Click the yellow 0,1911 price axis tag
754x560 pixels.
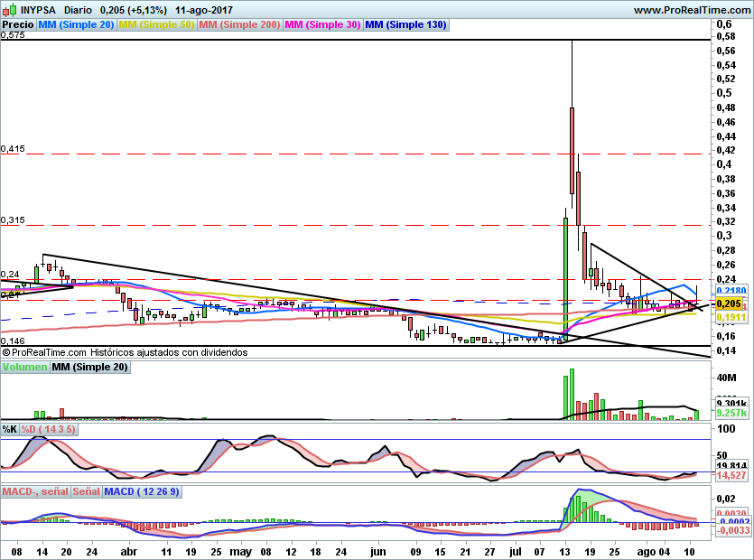pos(730,318)
